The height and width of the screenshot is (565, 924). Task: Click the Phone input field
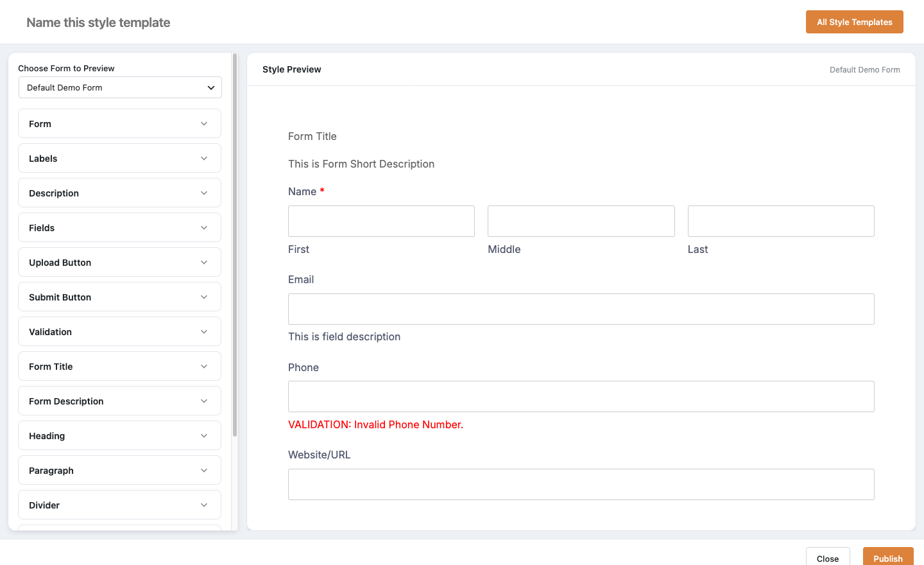tap(581, 396)
